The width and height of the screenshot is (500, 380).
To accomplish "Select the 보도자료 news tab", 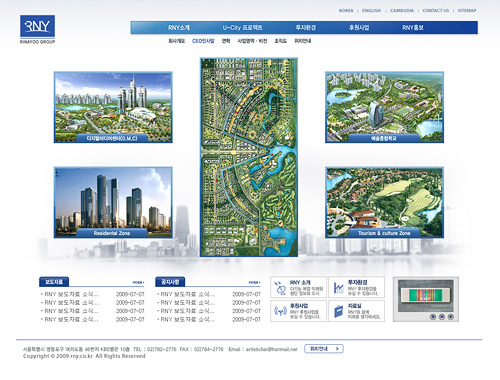I will (54, 282).
